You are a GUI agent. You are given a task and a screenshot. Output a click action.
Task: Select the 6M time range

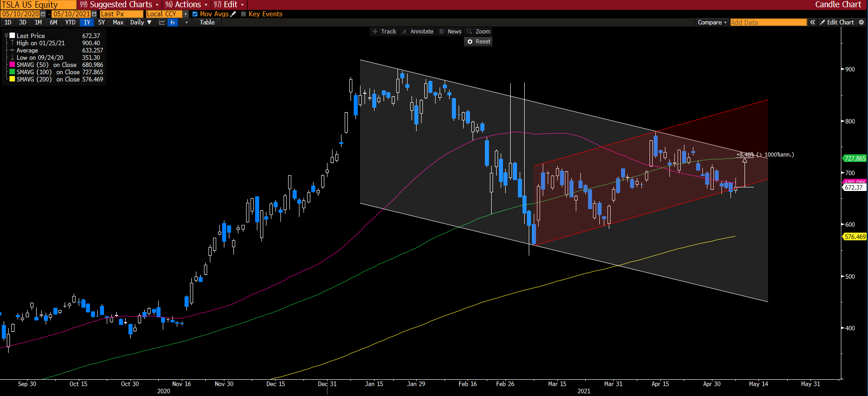pyautogui.click(x=53, y=22)
